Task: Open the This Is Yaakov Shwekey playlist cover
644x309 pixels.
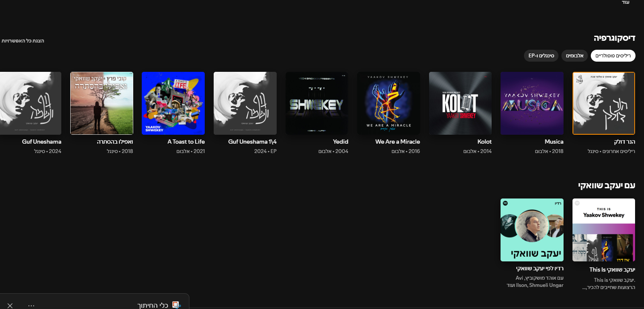Action: (x=604, y=230)
